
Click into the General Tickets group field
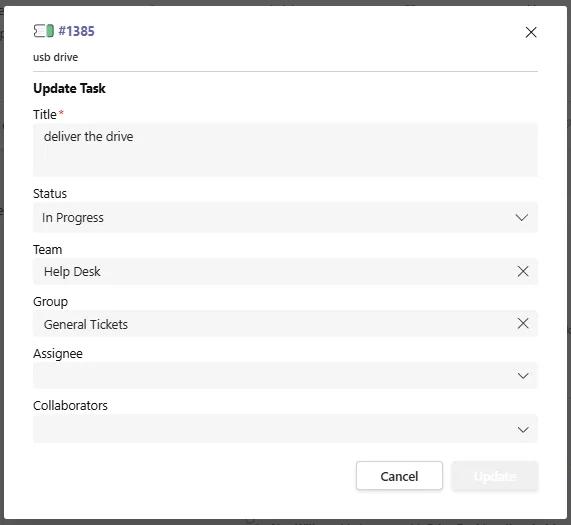pos(275,323)
